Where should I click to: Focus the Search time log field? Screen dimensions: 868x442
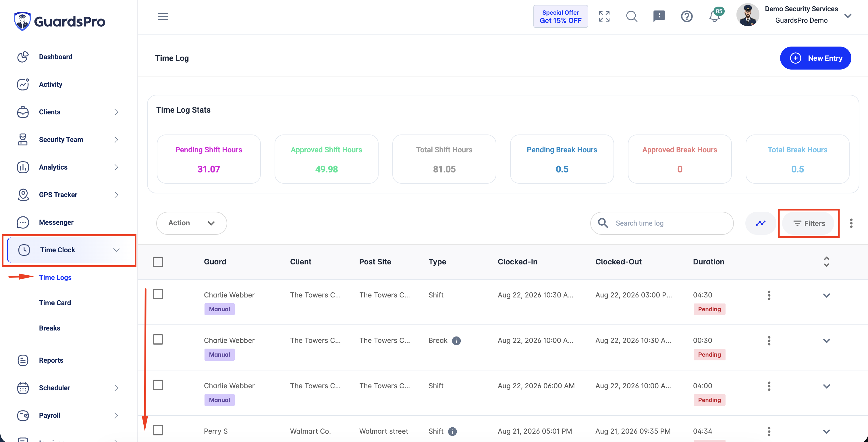pos(662,223)
